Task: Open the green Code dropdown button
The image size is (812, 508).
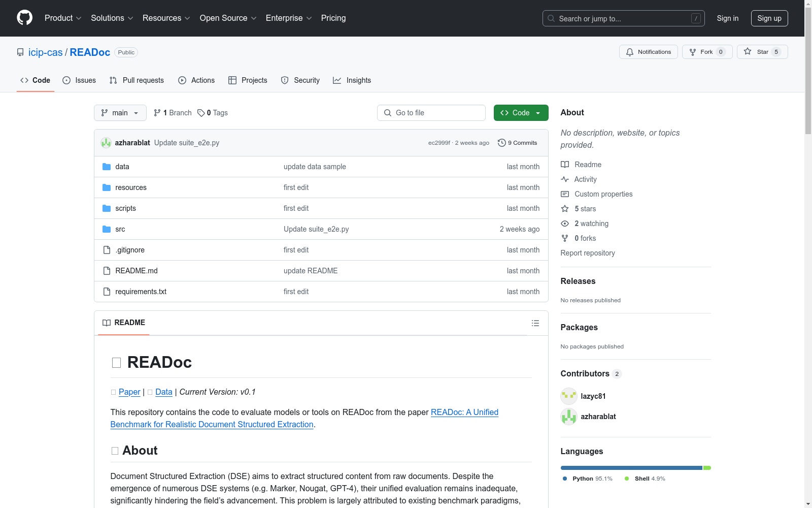Action: [521, 113]
